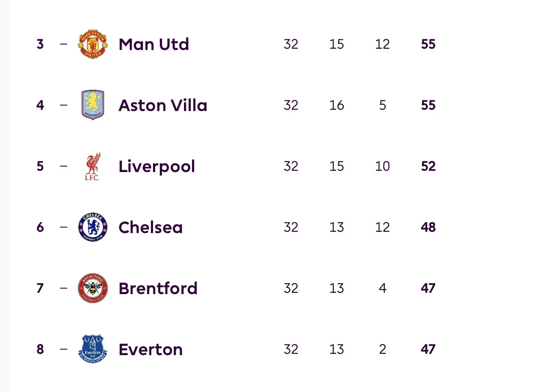Screen dimensions: 546x392
Task: Open the Chelsea lion crest
Action: pos(93,227)
